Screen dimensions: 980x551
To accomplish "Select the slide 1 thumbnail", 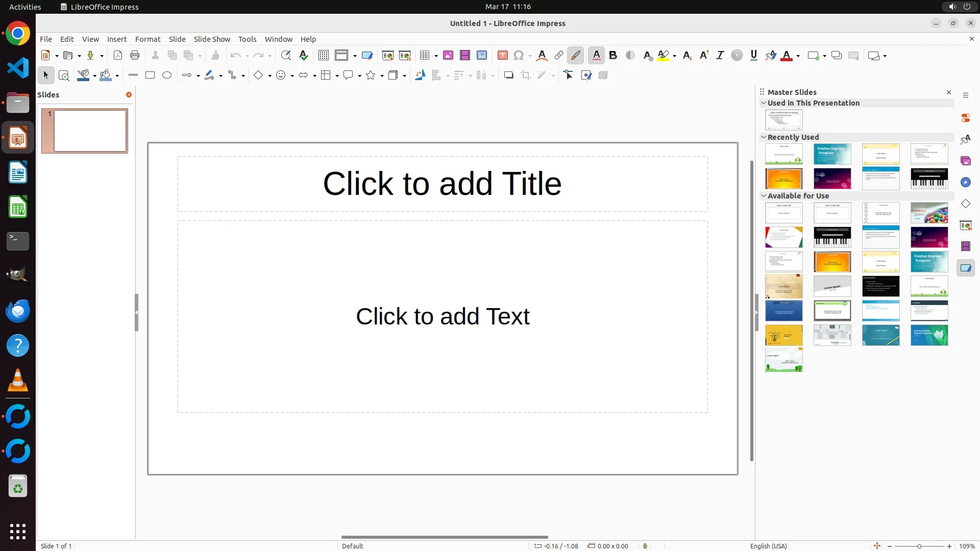I will pyautogui.click(x=90, y=131).
